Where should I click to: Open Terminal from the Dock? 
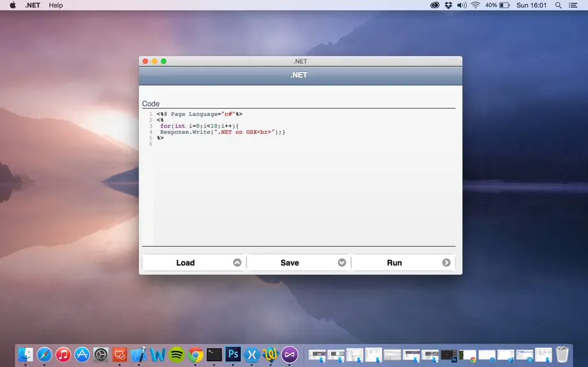pyautogui.click(x=214, y=354)
